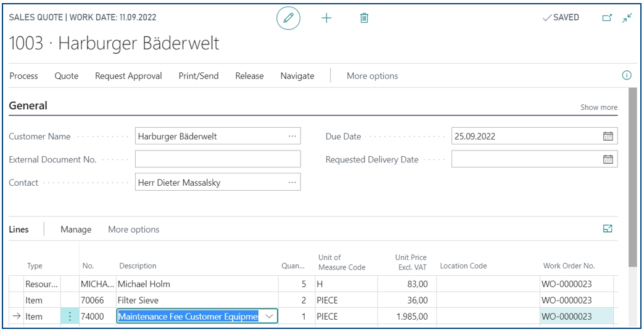644x332 pixels.
Task: Click the unit price 36,00 cell
Action: point(407,301)
